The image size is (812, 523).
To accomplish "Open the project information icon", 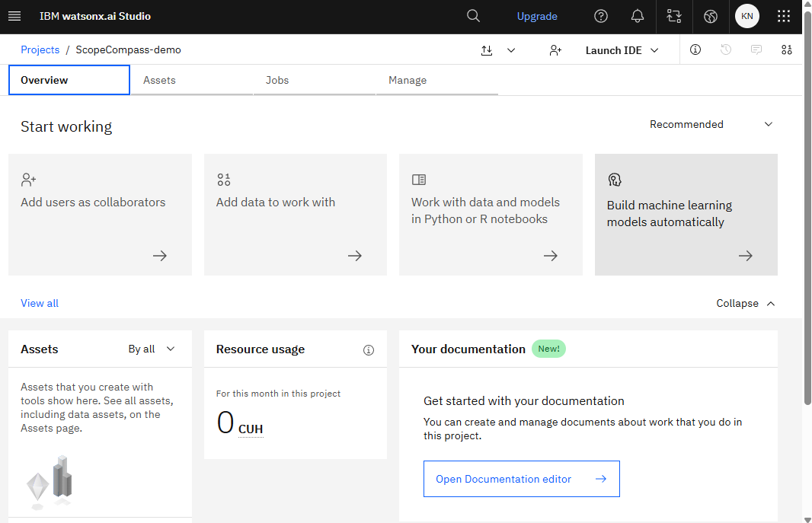I will (695, 49).
